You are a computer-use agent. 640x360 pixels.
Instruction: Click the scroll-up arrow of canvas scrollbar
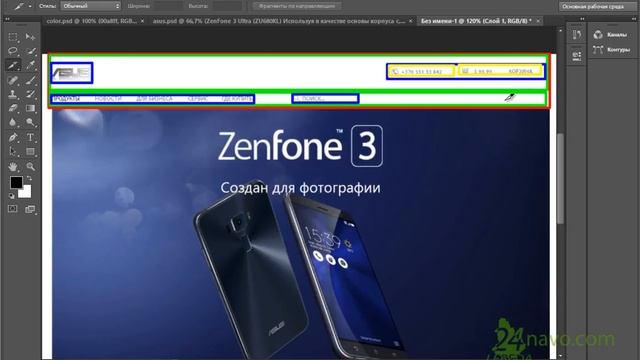click(x=560, y=31)
